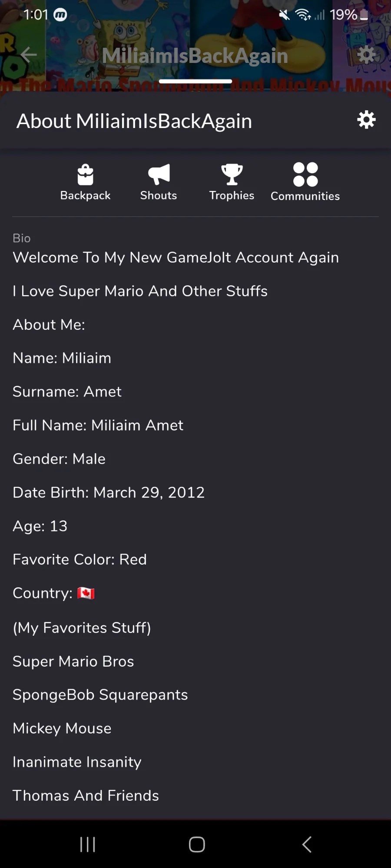This screenshot has width=391, height=868.
Task: Select the Communities label
Action: tap(305, 196)
